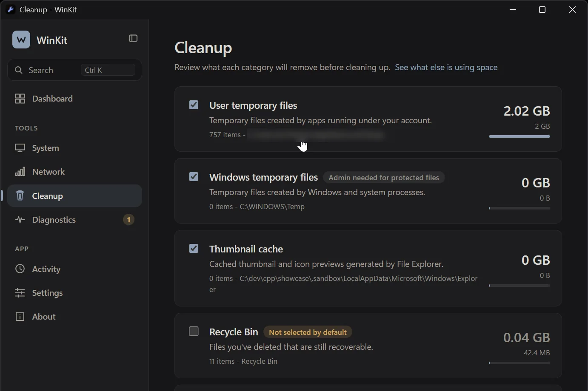Screen dimensions: 588x391
Task: Click the Recycle Bin size bar
Action: (519, 363)
